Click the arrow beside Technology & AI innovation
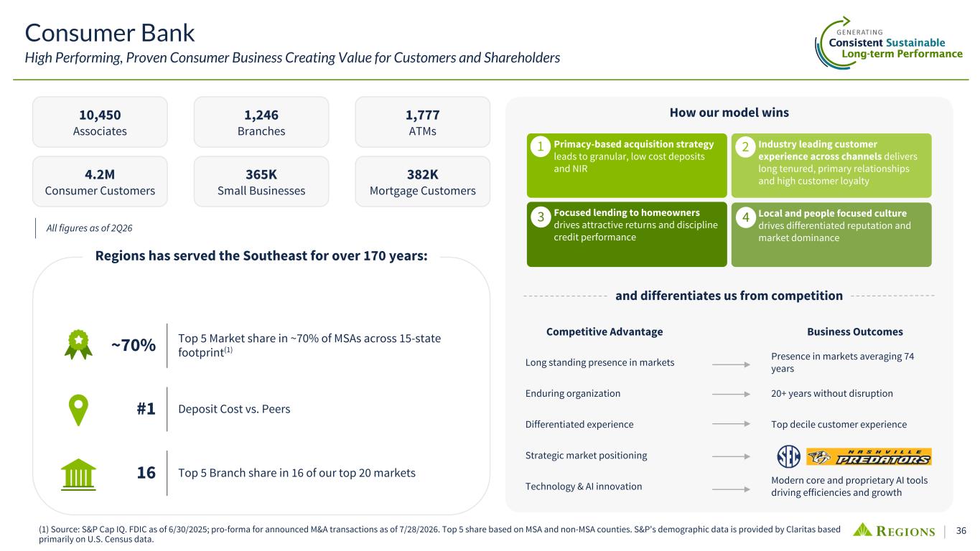This screenshot has width=980, height=551. [731, 487]
